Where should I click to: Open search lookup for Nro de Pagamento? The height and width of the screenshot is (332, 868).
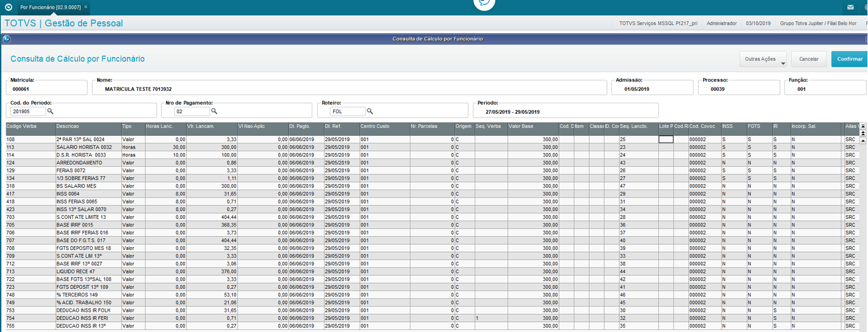tap(214, 111)
